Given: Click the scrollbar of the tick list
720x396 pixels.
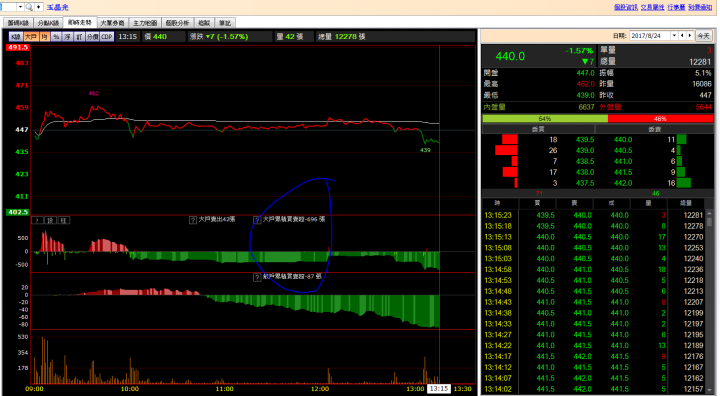Looking at the screenshot, I should pos(709,303).
